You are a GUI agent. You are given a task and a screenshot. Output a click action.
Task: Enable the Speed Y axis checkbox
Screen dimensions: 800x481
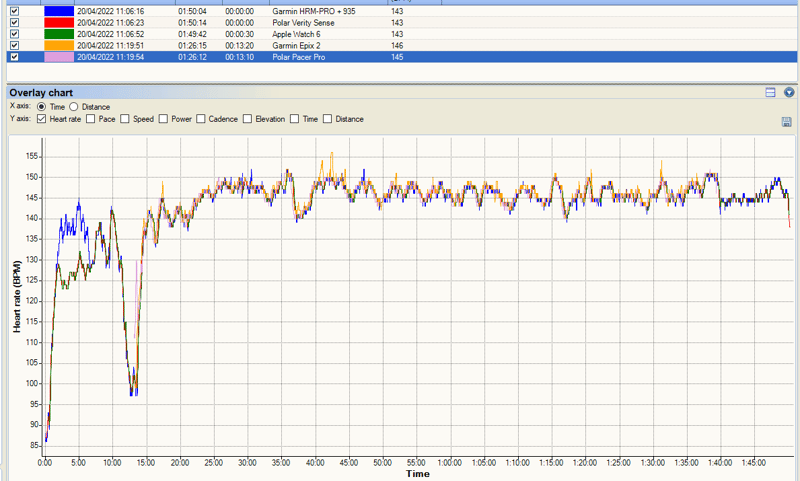click(125, 119)
